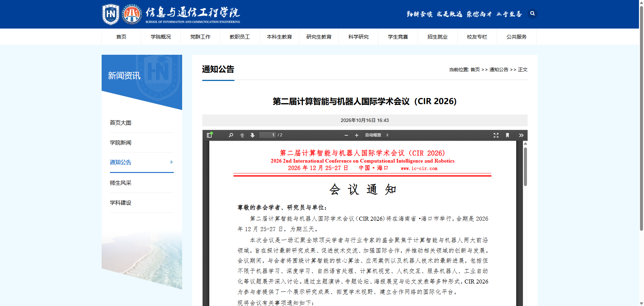Click the 会议通知 heading in the PDF

[363, 189]
